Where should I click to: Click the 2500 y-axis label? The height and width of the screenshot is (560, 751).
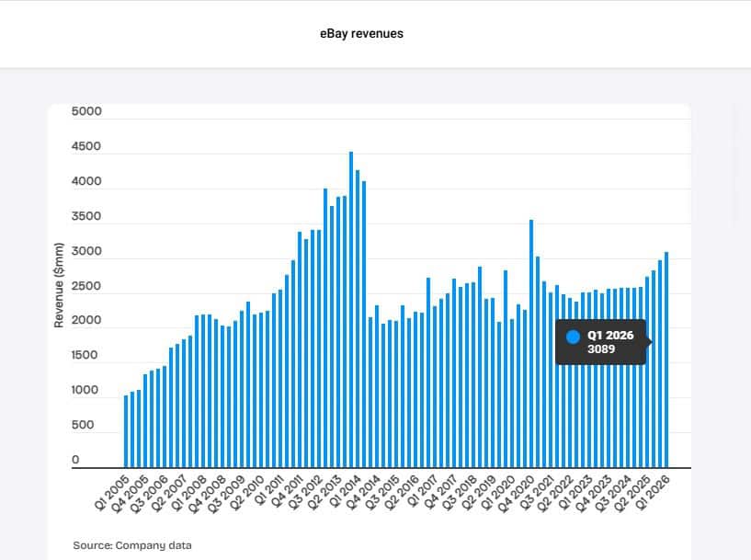point(86,286)
